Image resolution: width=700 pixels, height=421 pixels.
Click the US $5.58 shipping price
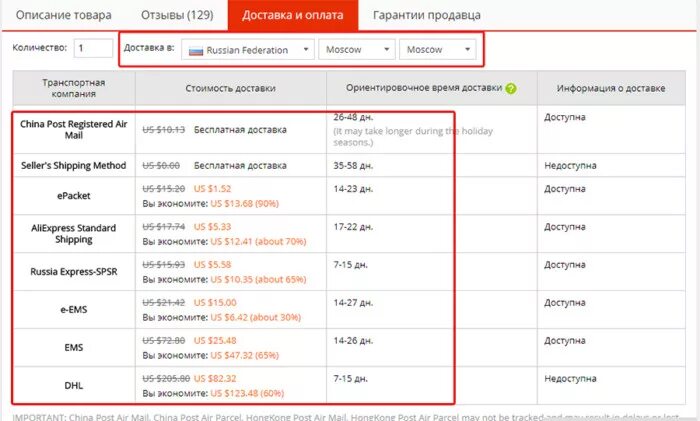pyautogui.click(x=212, y=265)
